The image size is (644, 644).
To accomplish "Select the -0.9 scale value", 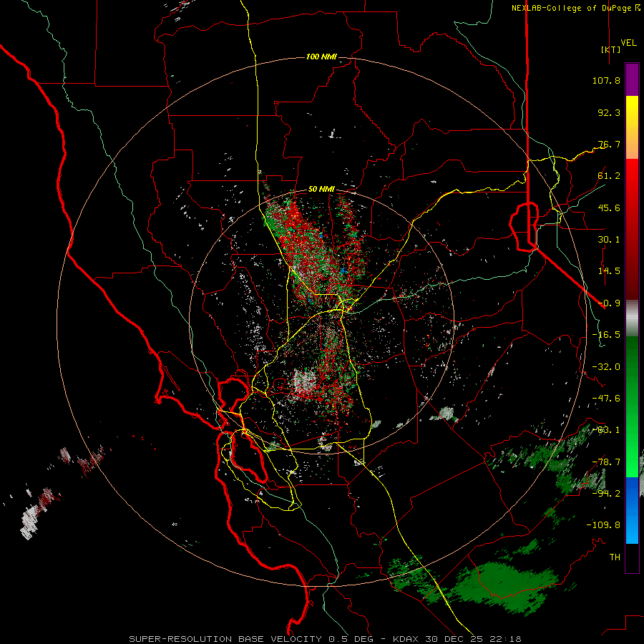I will pyautogui.click(x=609, y=303).
